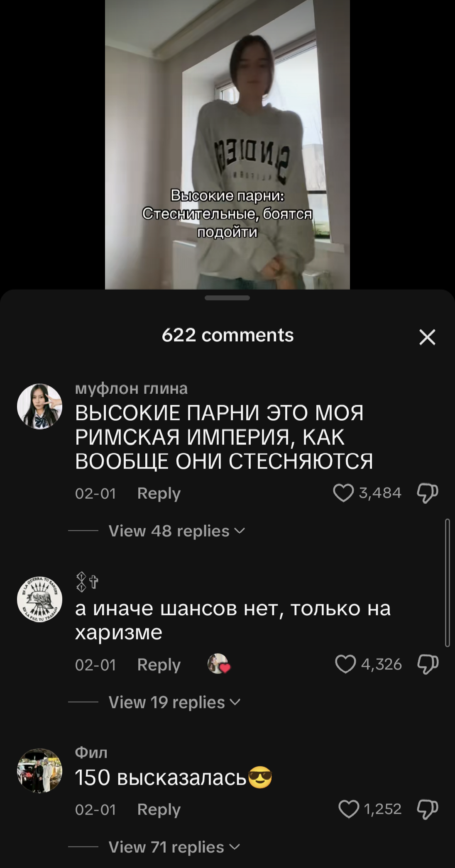Open муфлон глина username link
Screen dimensions: 455x868
[x=131, y=388]
